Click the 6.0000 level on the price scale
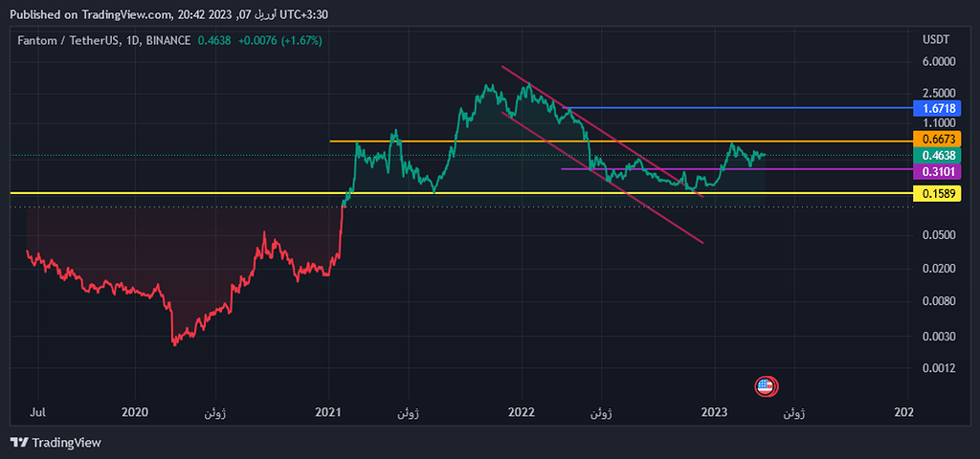 point(938,62)
